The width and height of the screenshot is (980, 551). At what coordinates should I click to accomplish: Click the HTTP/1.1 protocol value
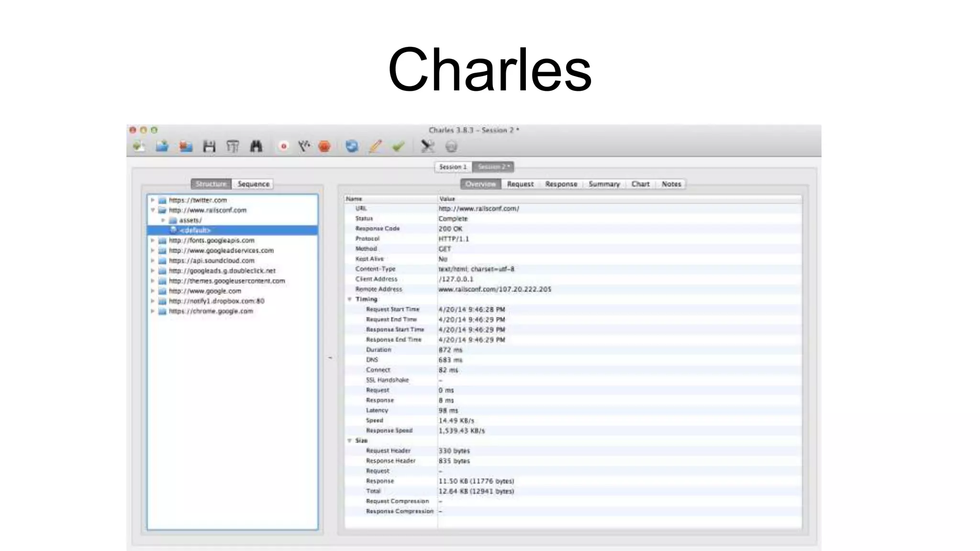454,239
